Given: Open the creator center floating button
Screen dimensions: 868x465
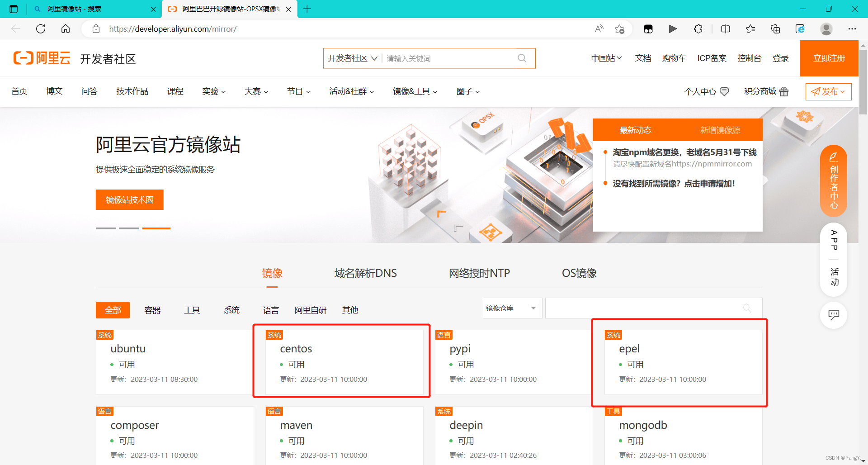Looking at the screenshot, I should click(x=834, y=181).
